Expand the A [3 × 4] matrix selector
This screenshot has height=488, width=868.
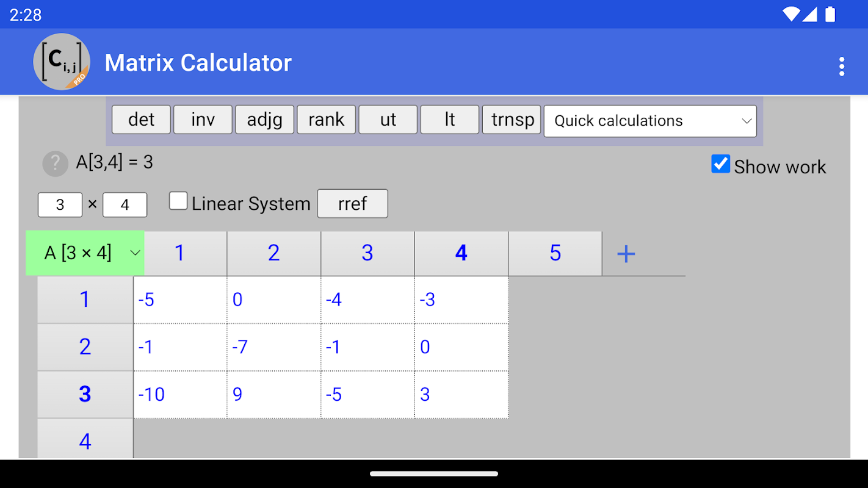point(85,253)
